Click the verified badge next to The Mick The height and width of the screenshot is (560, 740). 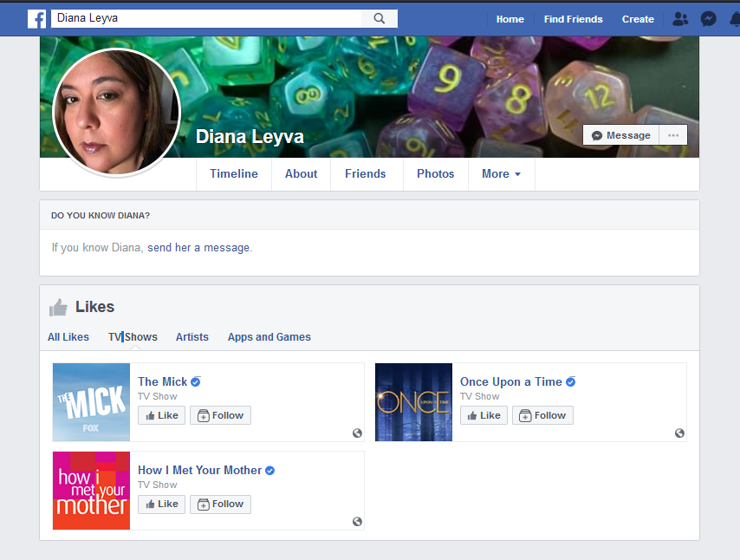[195, 381]
